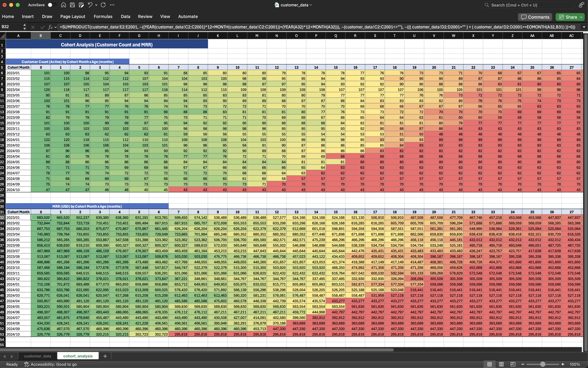Click the add new sheet plus icon
588x368 pixels.
tap(105, 356)
